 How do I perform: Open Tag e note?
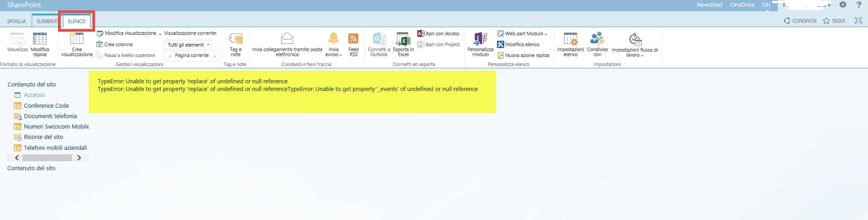point(236,44)
